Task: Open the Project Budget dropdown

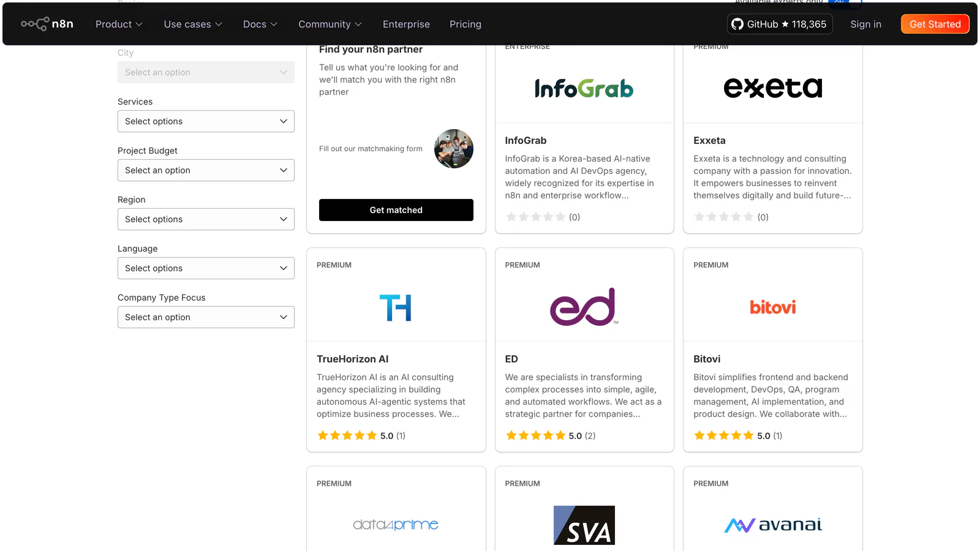Action: (206, 170)
